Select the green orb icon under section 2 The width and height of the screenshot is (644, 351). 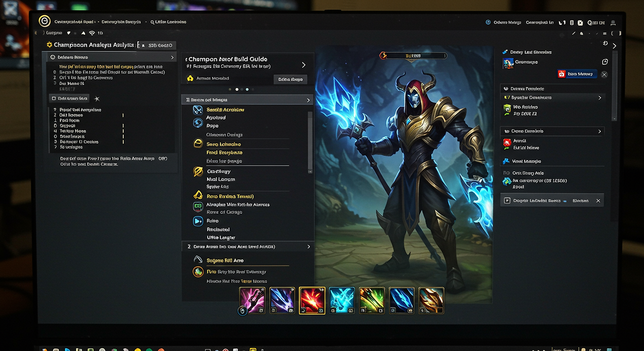pos(198,272)
